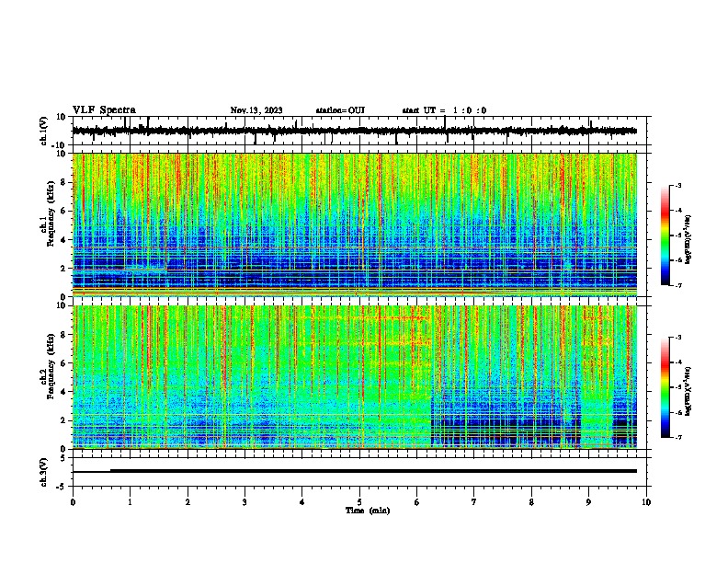
Task: Click time axis tick label "7"
Action: coord(474,502)
